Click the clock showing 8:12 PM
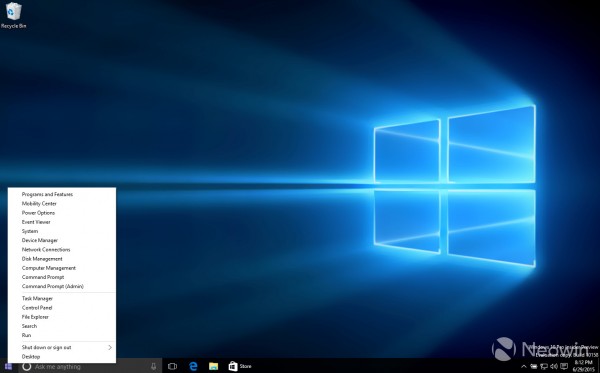This screenshot has width=600, height=373. [584, 366]
